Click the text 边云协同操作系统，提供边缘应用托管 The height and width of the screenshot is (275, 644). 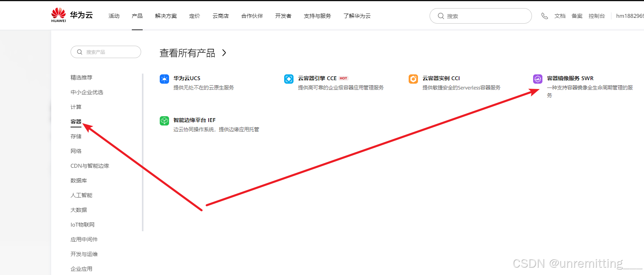pyautogui.click(x=216, y=129)
